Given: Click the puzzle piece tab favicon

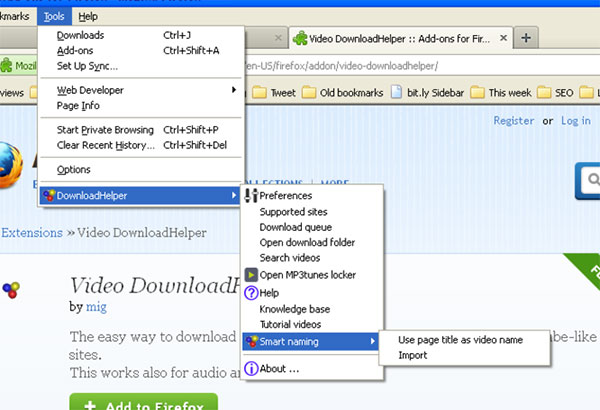Looking at the screenshot, I should pyautogui.click(x=300, y=38).
